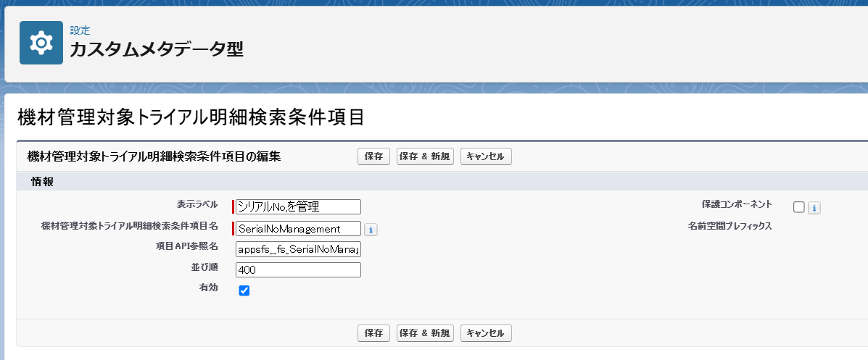The height and width of the screenshot is (360, 868).
Task: Click the bottom 保存 & 新規 button
Action: 425,333
